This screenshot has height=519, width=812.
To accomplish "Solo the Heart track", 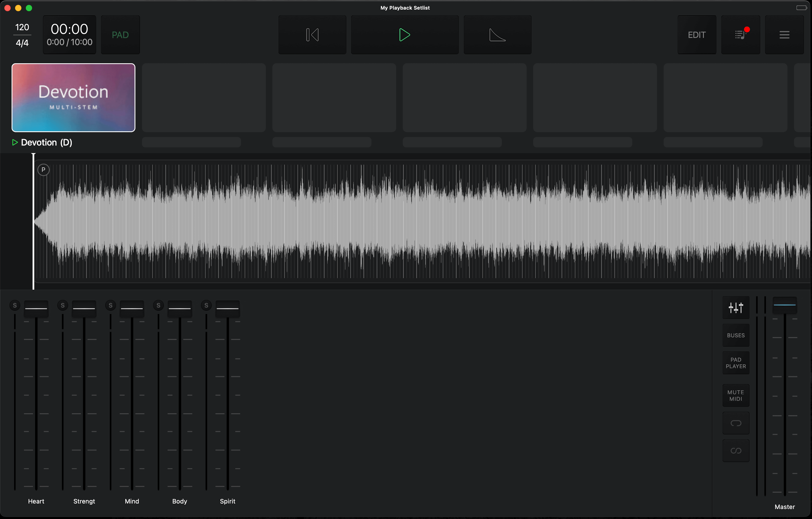I will [15, 305].
